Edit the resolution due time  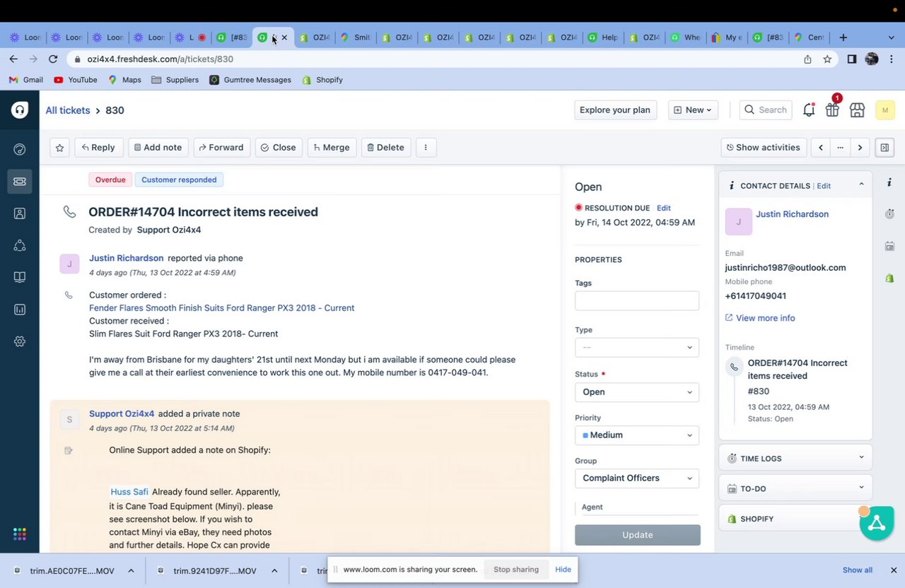click(x=663, y=208)
